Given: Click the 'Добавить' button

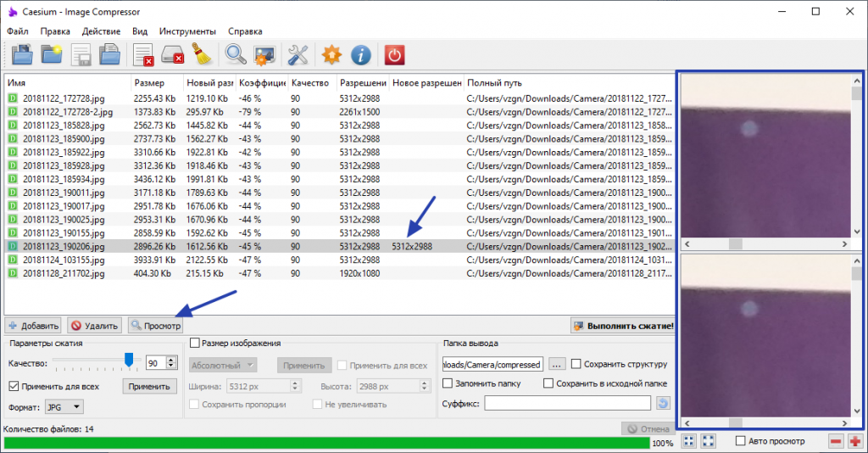Looking at the screenshot, I should pyautogui.click(x=33, y=326).
